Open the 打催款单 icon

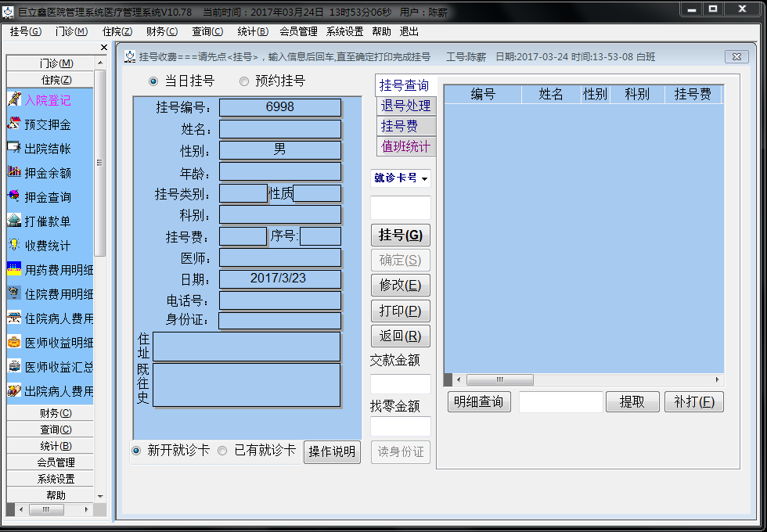pyautogui.click(x=14, y=221)
